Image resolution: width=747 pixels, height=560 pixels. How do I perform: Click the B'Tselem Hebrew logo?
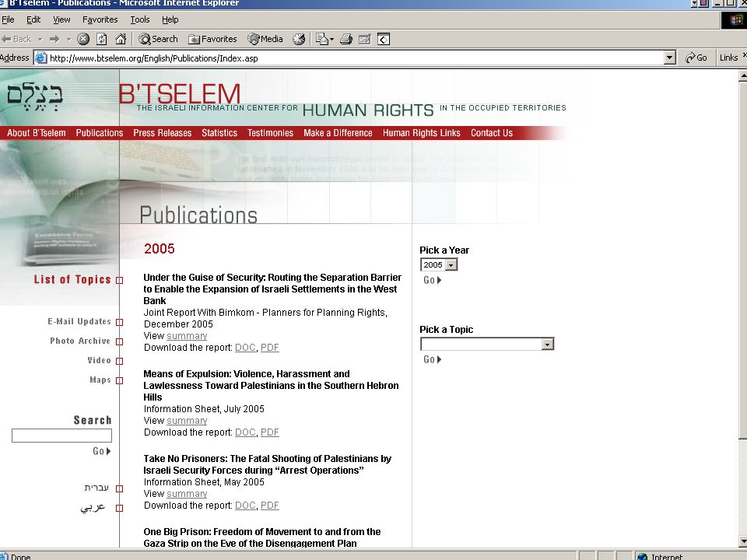click(x=35, y=96)
